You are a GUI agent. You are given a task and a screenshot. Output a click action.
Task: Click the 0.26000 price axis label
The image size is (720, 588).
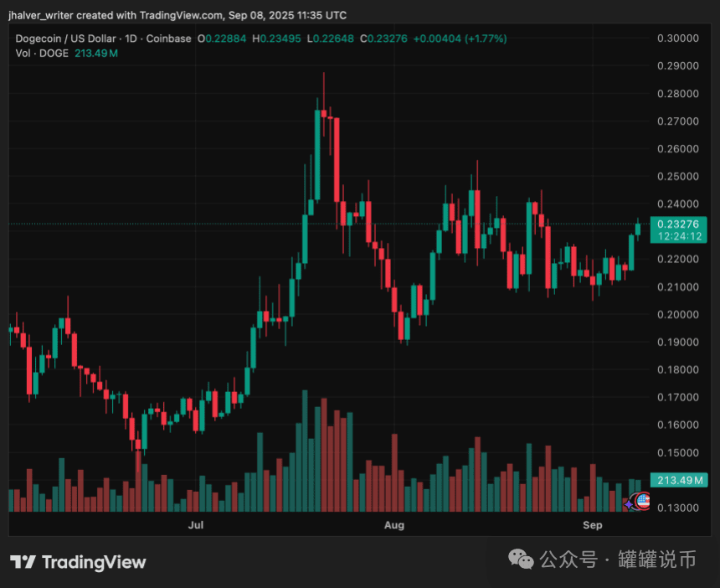coord(678,149)
